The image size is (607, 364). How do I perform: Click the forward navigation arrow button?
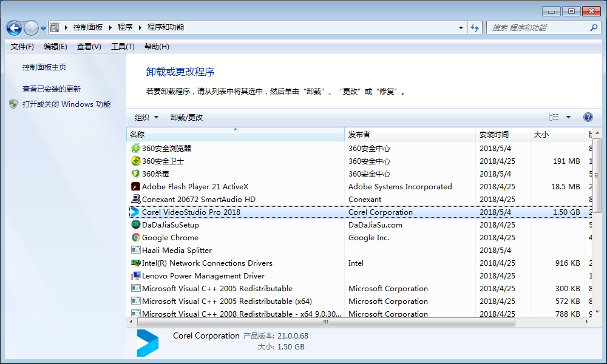coord(31,28)
